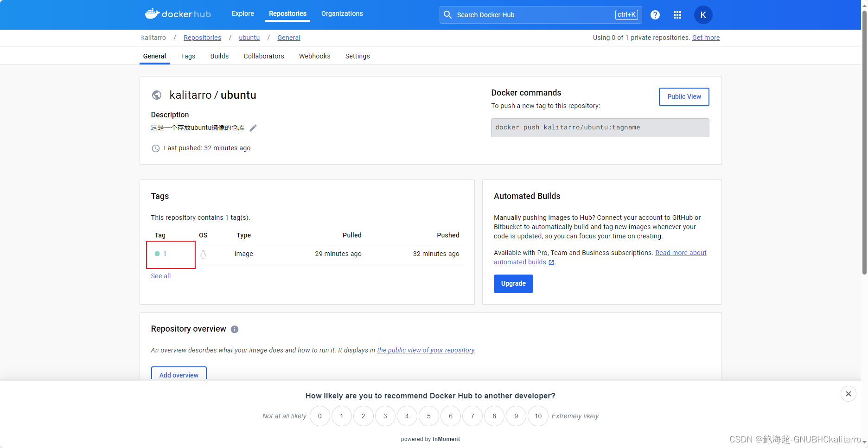Select survey rating 3
This screenshot has width=868, height=448.
385,416
